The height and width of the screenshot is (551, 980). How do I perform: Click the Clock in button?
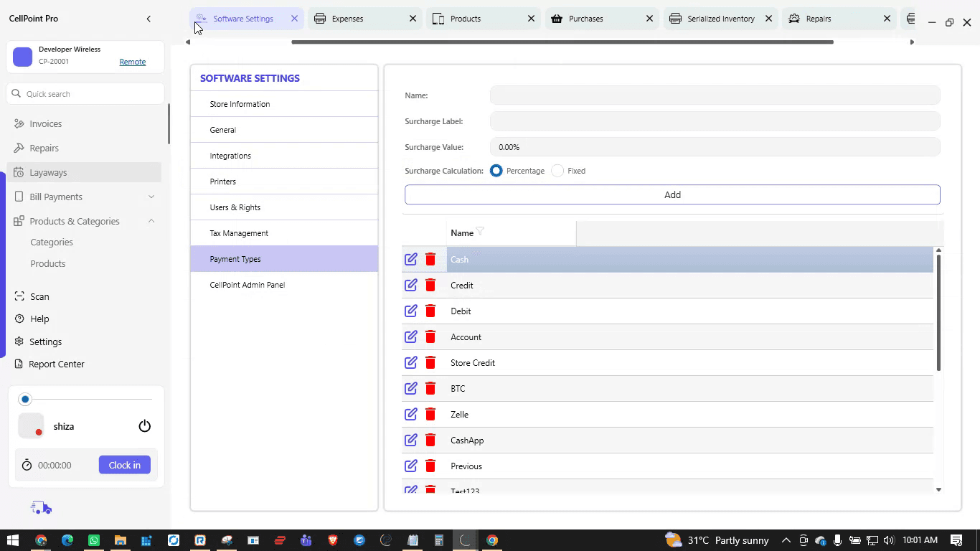tap(125, 465)
